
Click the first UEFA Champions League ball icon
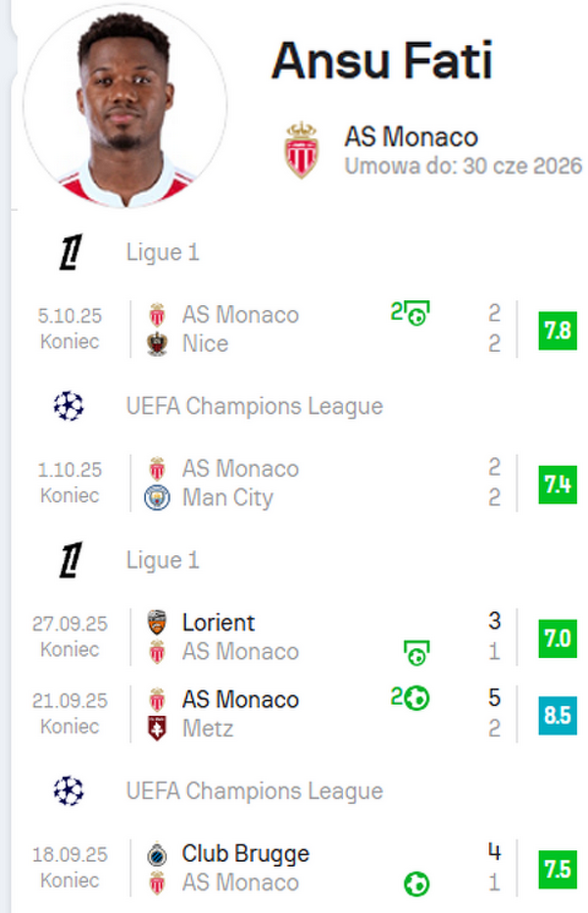click(x=70, y=406)
